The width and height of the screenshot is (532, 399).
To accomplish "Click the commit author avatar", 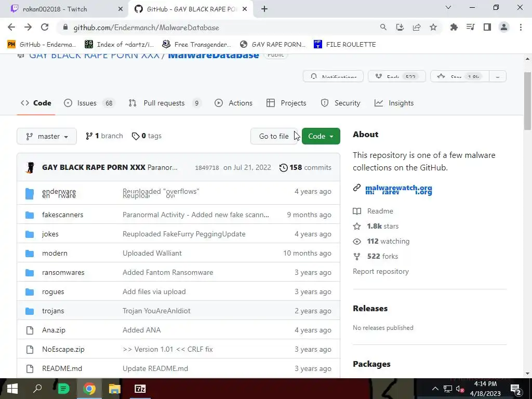I will point(30,168).
